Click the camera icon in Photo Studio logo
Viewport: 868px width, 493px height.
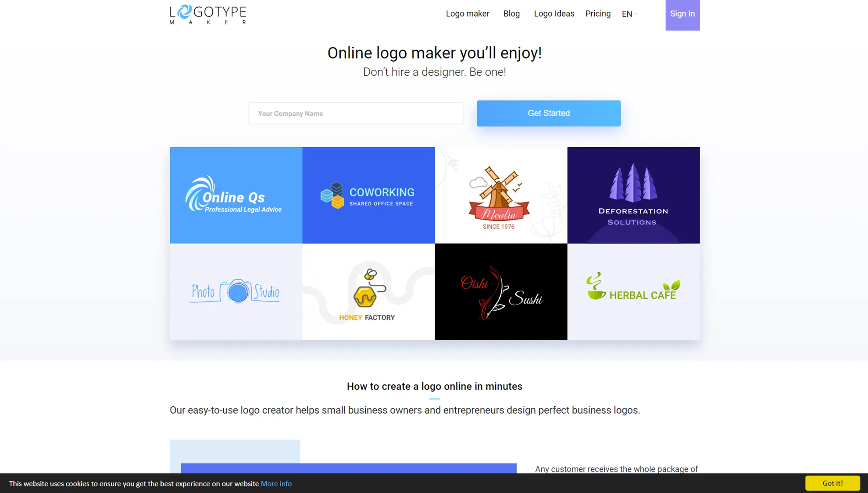238,291
